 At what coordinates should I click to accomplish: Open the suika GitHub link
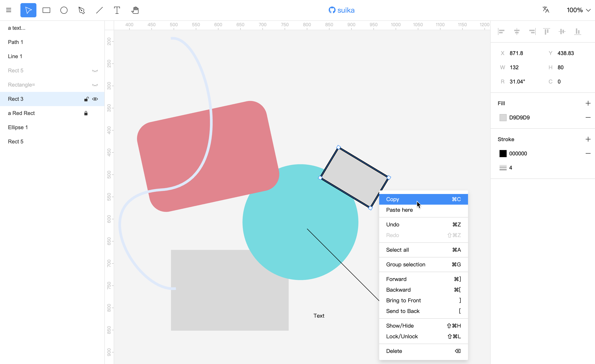pyautogui.click(x=341, y=10)
